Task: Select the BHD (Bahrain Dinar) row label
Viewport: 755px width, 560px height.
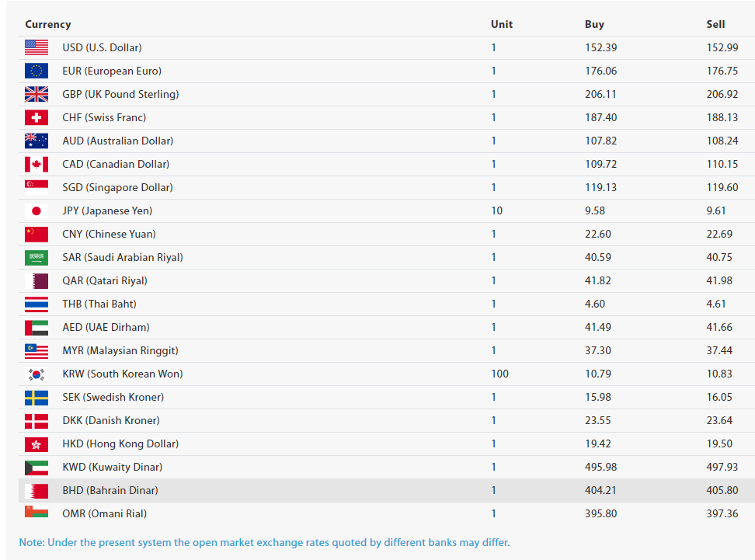Action: (110, 490)
